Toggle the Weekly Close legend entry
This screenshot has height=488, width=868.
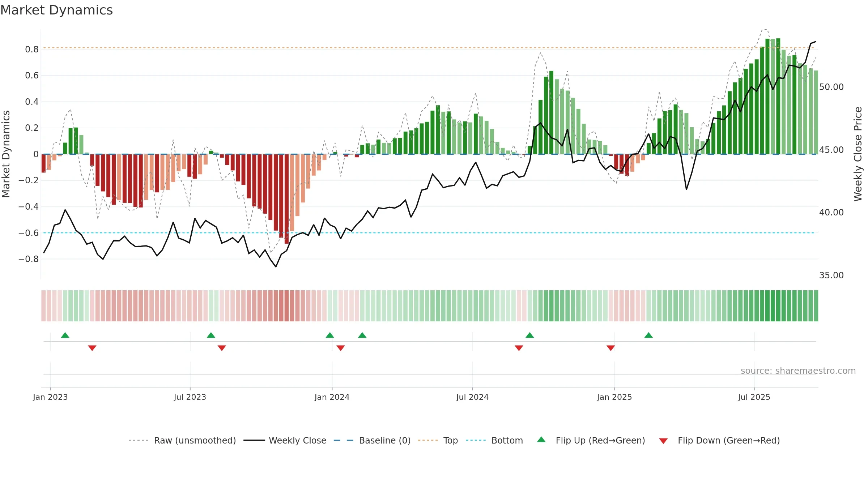pyautogui.click(x=285, y=440)
